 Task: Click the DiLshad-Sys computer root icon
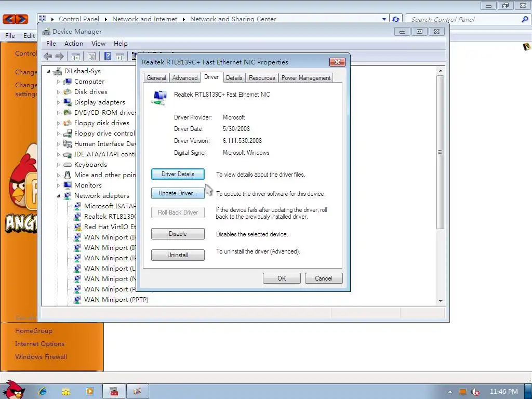tap(58, 71)
